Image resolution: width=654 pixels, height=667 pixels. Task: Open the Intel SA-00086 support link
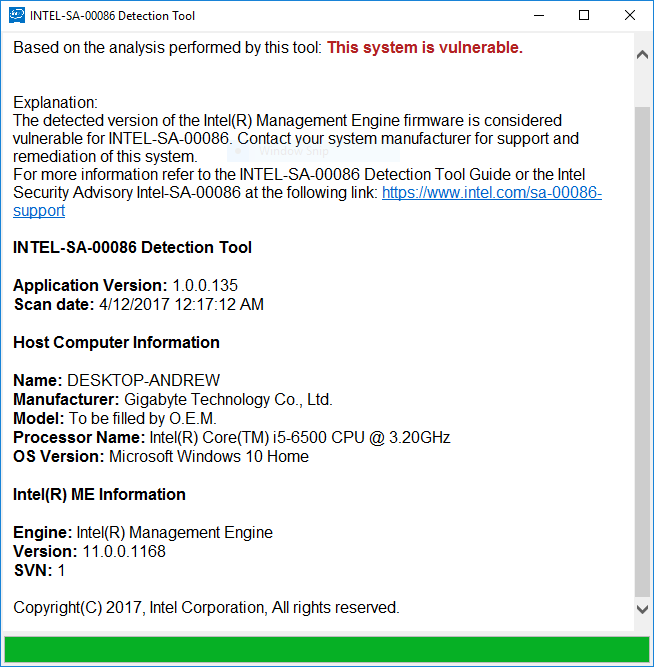tap(491, 193)
